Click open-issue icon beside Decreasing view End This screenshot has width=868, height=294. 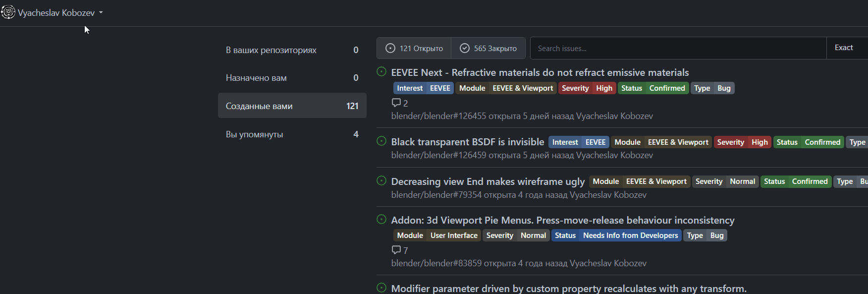381,181
